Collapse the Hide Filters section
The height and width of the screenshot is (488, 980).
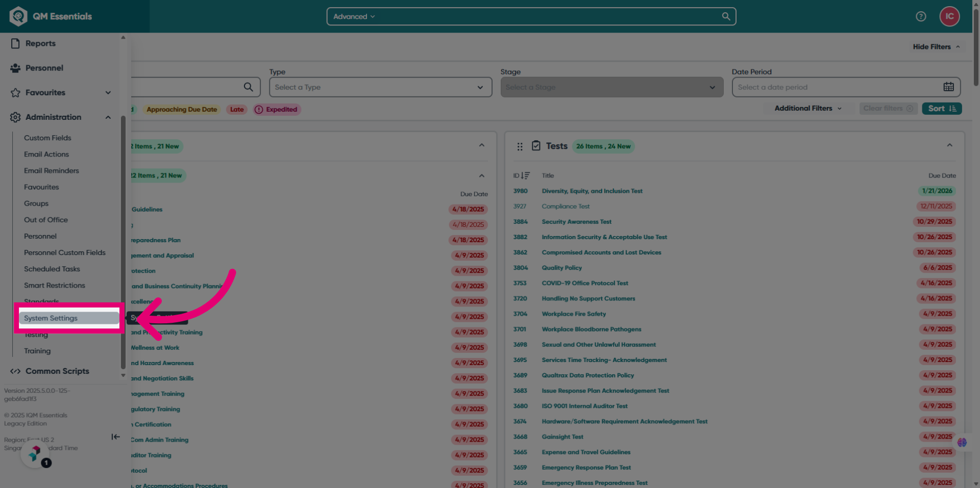(x=937, y=46)
